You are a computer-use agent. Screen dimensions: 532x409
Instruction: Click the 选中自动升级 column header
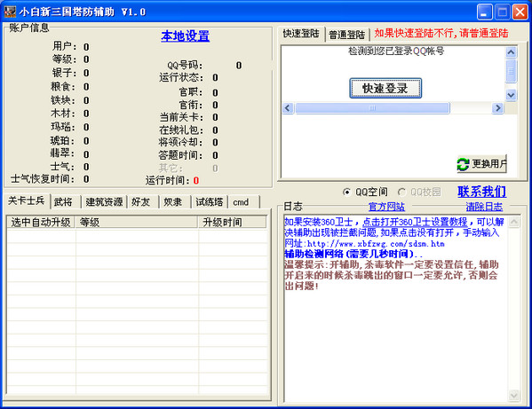[x=41, y=223]
